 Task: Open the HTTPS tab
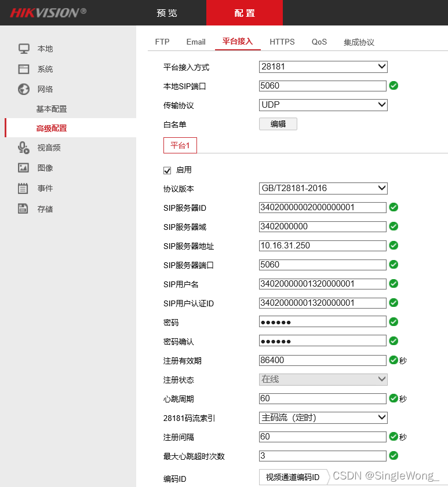[x=282, y=42]
